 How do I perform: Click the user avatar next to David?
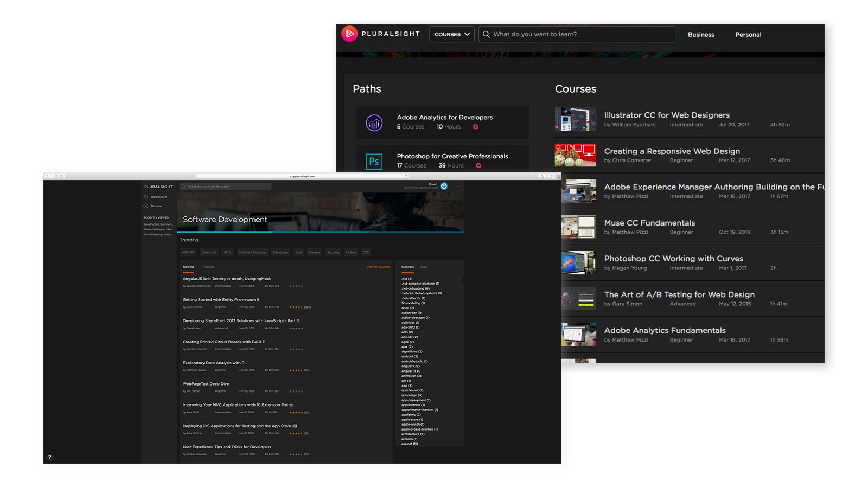coord(444,186)
